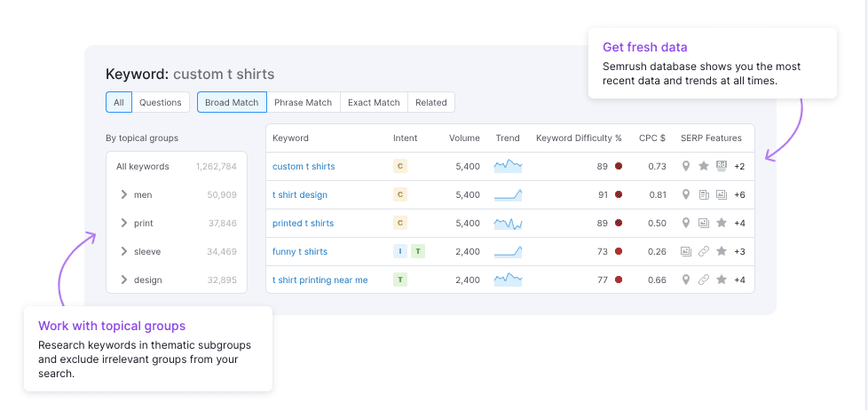Screen dimensions: 868x410
Task: Click the Intent column header
Action: click(x=406, y=138)
